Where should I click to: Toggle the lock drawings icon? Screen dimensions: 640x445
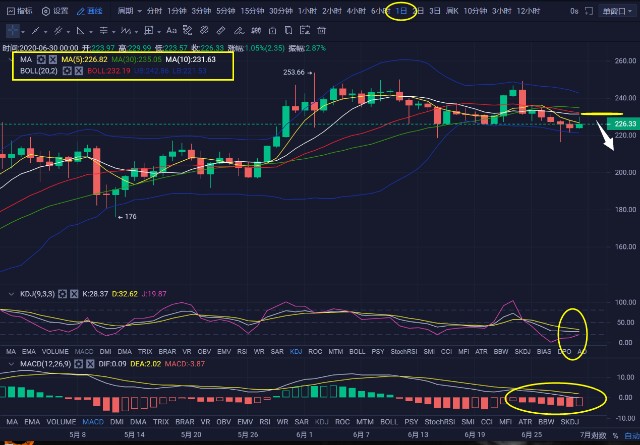click(x=273, y=30)
